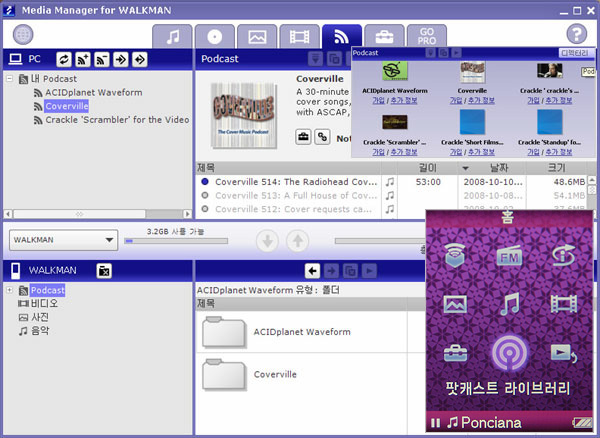Switch to the Video film tab
This screenshot has width=600, height=438.
[x=300, y=37]
